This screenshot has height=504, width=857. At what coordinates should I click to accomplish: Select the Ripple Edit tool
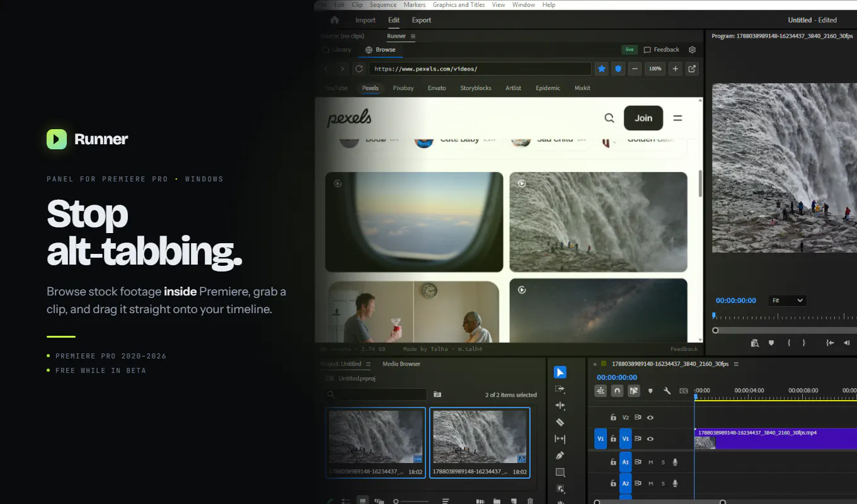point(560,406)
